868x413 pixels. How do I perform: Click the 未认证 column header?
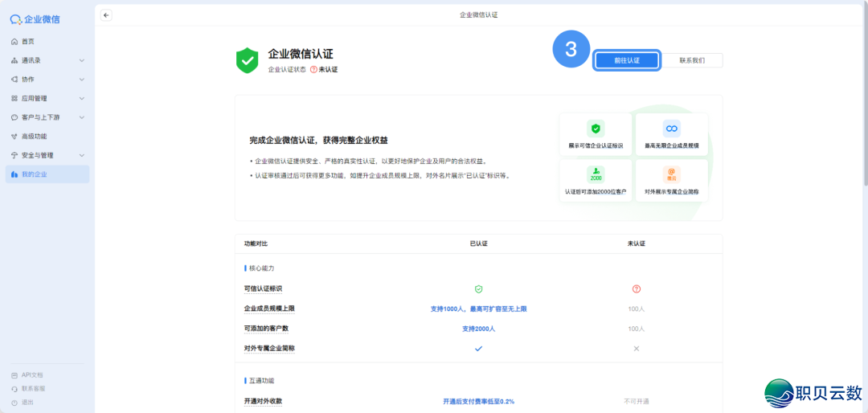tap(637, 243)
